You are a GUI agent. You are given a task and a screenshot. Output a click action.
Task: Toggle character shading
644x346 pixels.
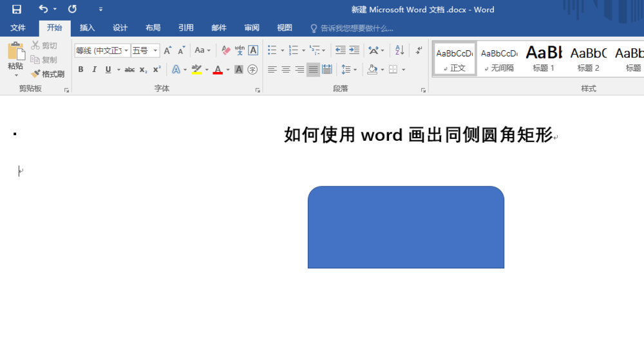pos(239,69)
